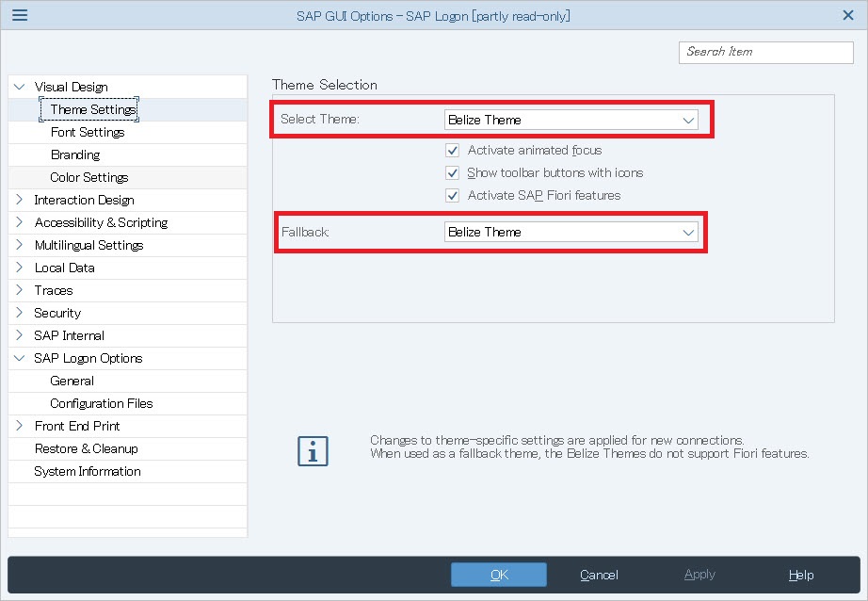The height and width of the screenshot is (601, 868).
Task: Collapse the SAP Logon Options node
Action: coord(20,358)
